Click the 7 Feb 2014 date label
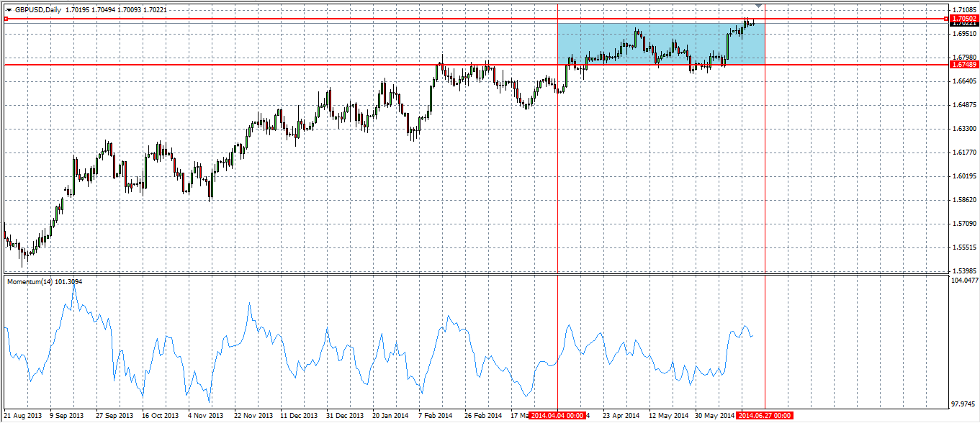The height and width of the screenshot is (423, 980). (437, 416)
